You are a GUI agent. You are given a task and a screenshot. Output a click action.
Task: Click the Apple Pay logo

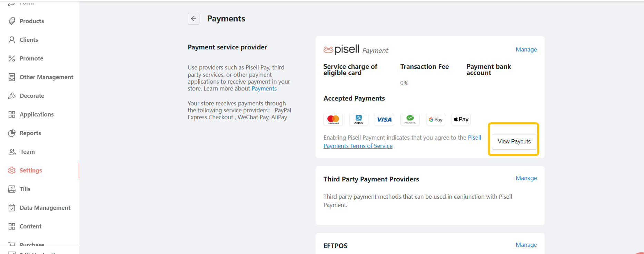(x=461, y=120)
